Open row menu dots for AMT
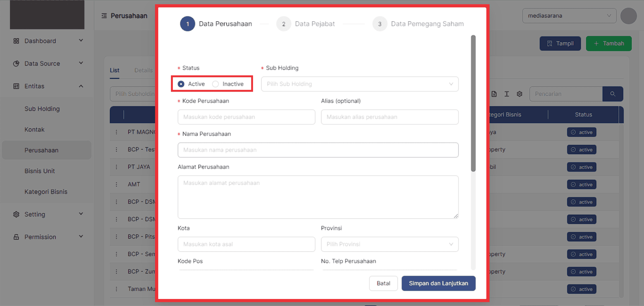Image resolution: width=644 pixels, height=306 pixels. coord(117,184)
